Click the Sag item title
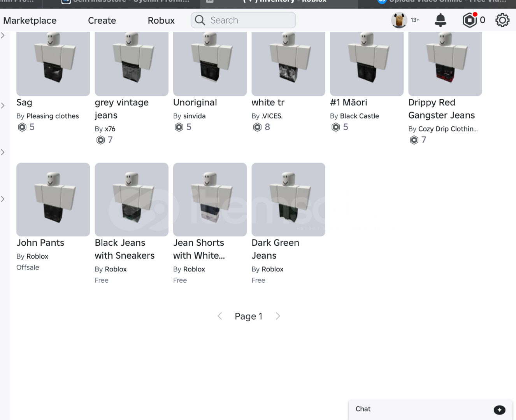 (24, 103)
